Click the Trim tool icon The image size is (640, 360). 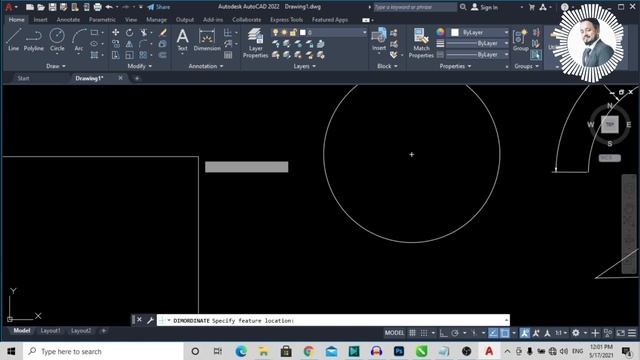coord(144,32)
